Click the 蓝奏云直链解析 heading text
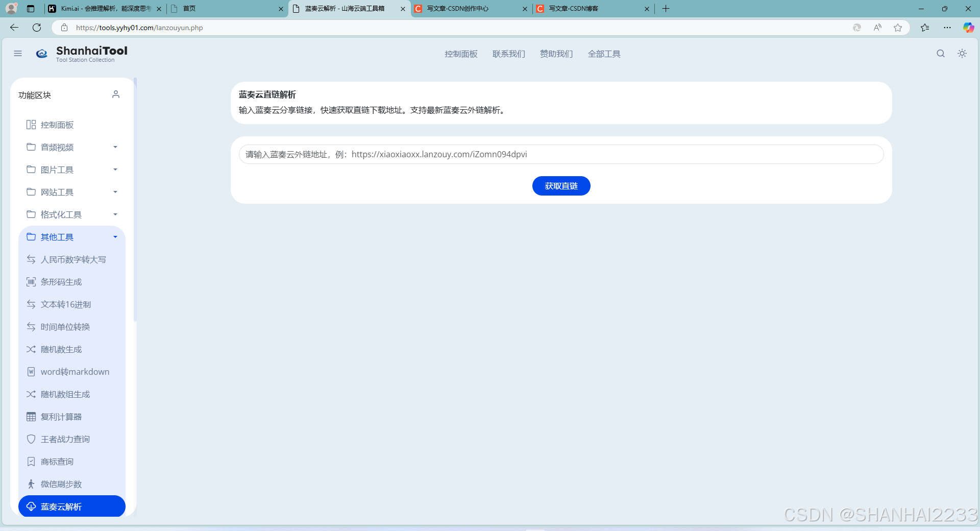The height and width of the screenshot is (531, 980). point(267,94)
